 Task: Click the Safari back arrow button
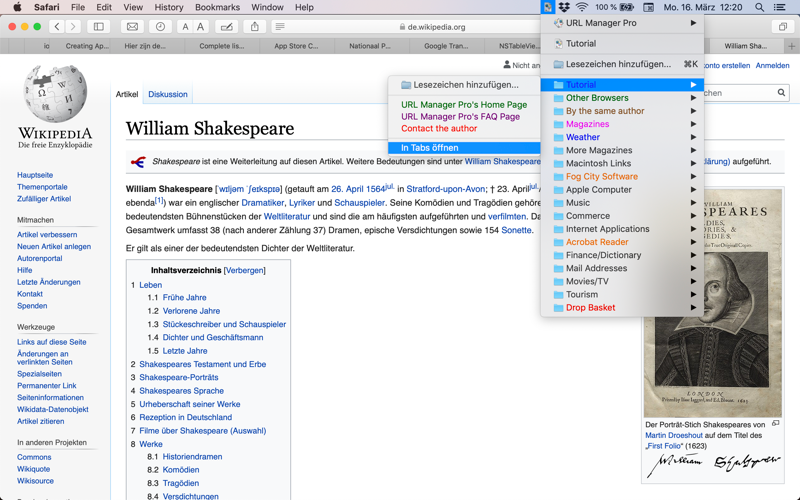[57, 27]
